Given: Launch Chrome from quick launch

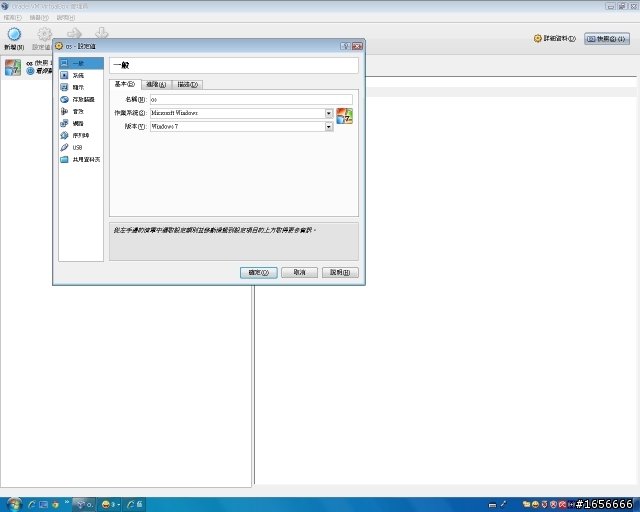Looking at the screenshot, I should pyautogui.click(x=56, y=505).
